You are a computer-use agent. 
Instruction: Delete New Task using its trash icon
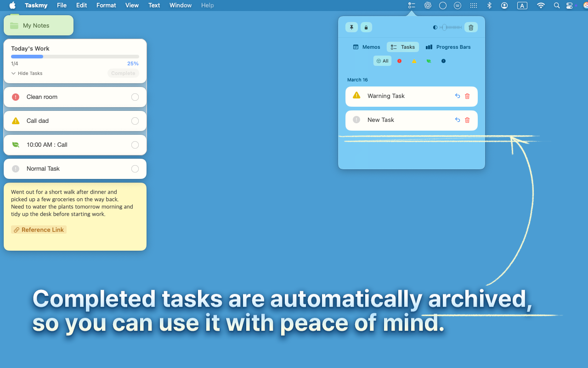[467, 120]
